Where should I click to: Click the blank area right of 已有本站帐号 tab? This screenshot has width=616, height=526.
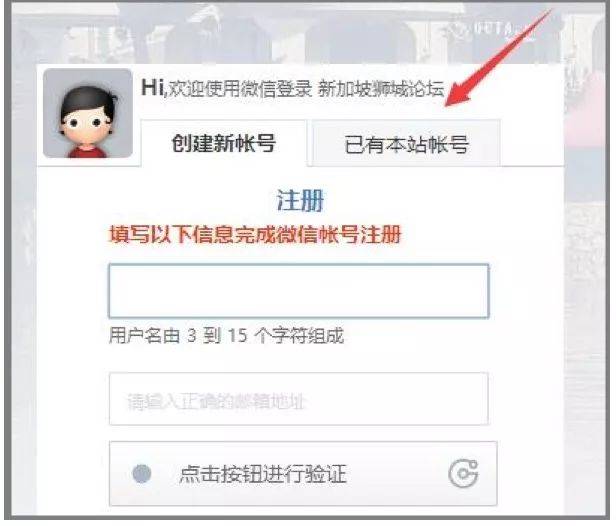[x=532, y=143]
